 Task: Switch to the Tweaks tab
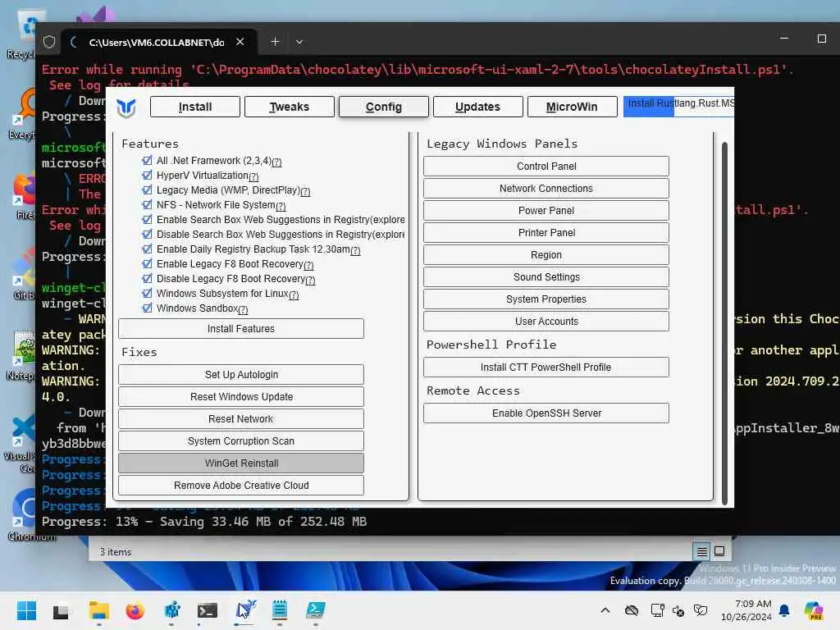pyautogui.click(x=290, y=107)
